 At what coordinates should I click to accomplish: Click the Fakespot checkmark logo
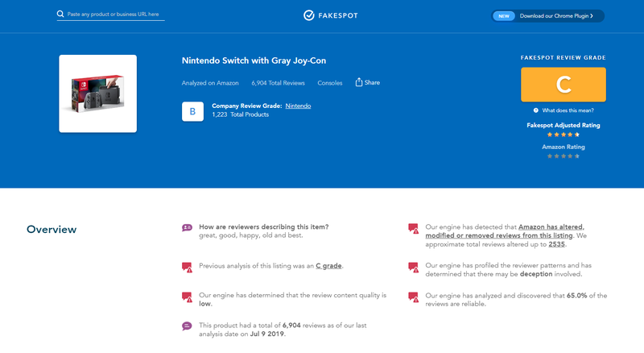(x=309, y=15)
